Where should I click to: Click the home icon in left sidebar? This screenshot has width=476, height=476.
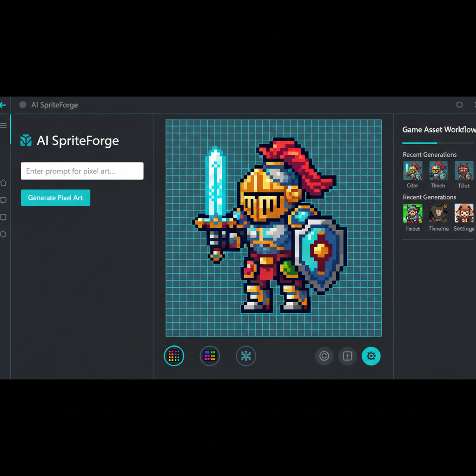(x=4, y=183)
